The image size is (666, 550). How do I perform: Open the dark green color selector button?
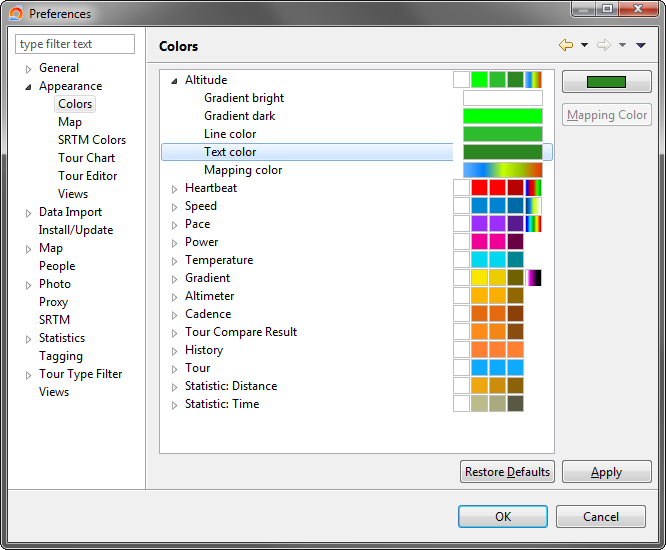click(606, 82)
